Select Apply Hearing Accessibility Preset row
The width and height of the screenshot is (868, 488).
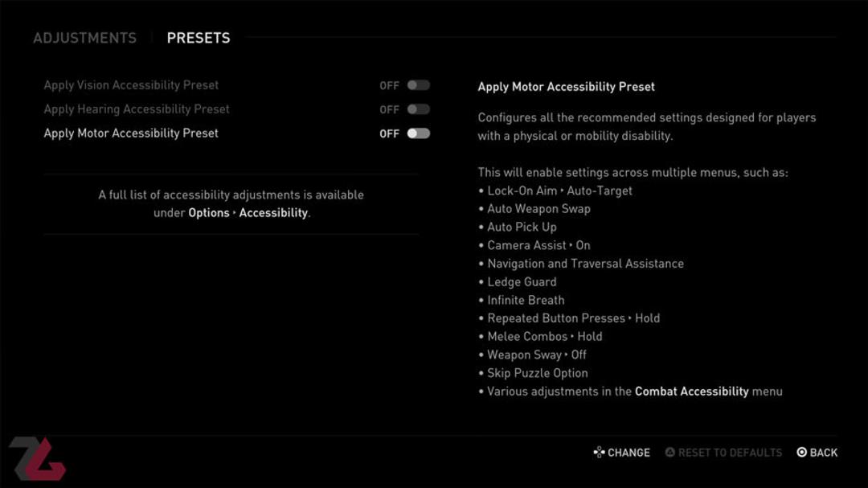[x=237, y=109]
